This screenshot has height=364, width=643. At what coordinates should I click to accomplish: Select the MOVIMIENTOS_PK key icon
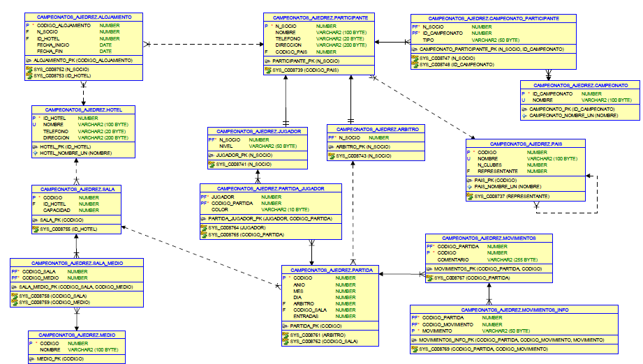pyautogui.click(x=430, y=269)
